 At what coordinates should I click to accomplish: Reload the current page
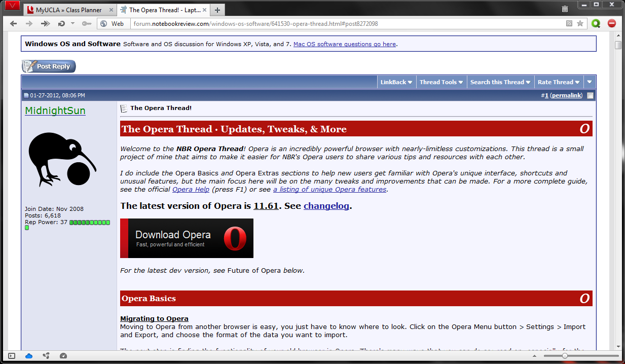click(61, 23)
